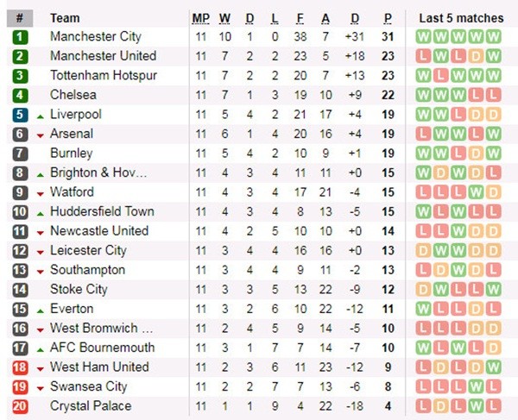The image size is (518, 420).
Task: Click the red position 20 badge
Action: click(x=20, y=406)
